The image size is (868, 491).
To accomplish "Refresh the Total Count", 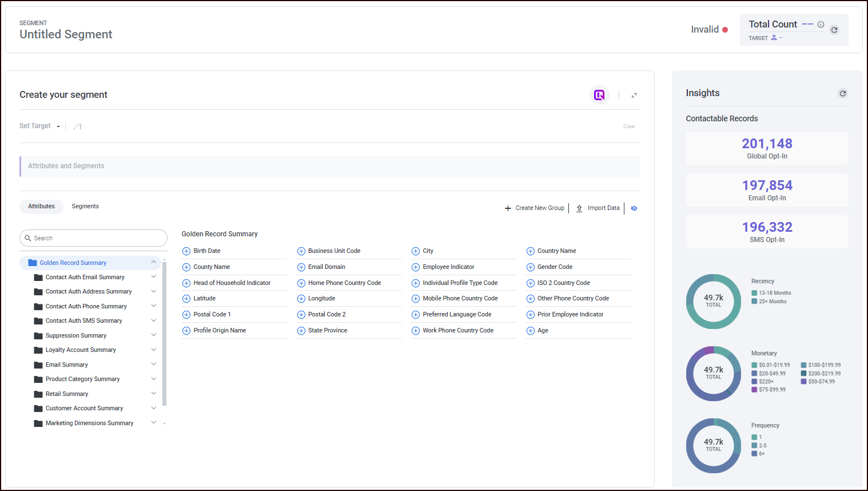I will tap(834, 30).
